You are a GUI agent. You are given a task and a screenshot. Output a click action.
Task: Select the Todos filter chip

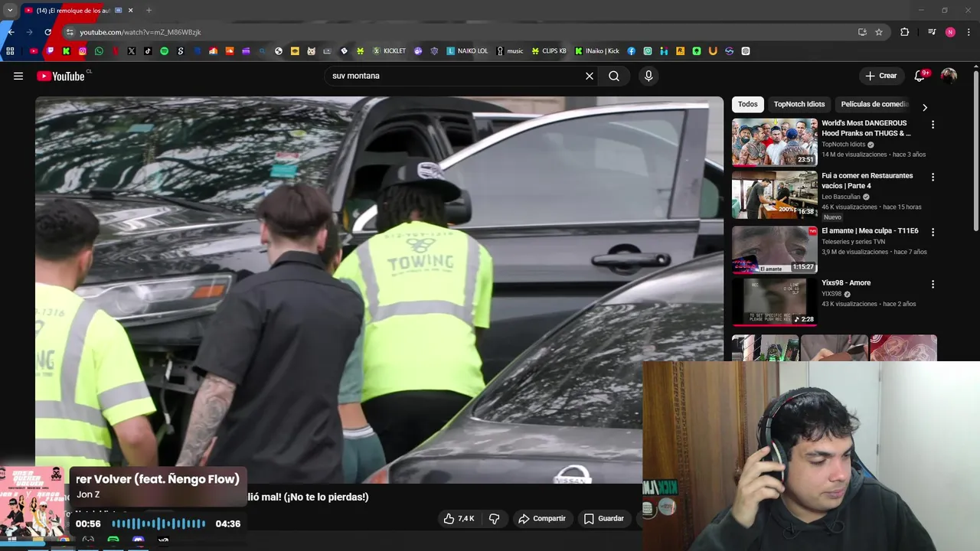[748, 104]
